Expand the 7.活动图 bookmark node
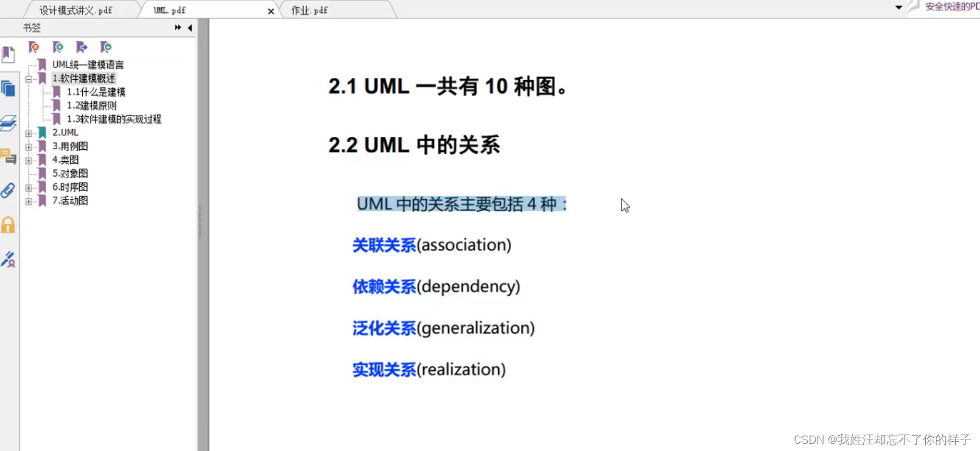 tap(29, 201)
